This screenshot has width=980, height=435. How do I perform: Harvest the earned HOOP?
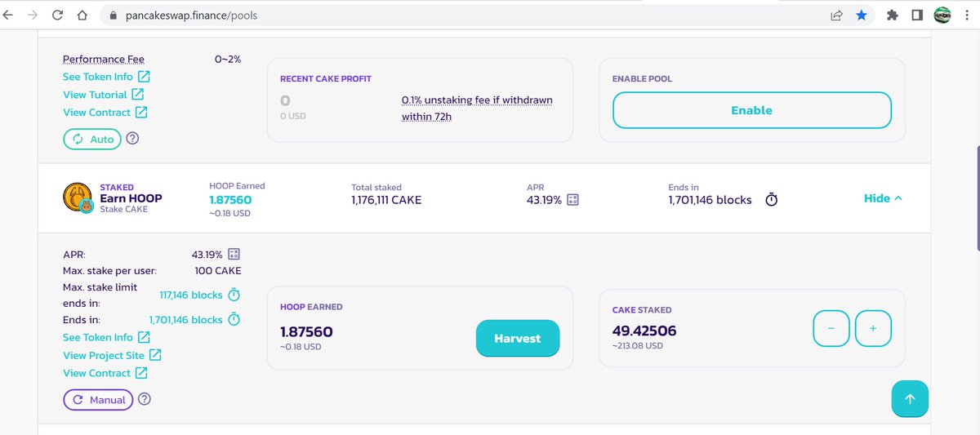[518, 338]
